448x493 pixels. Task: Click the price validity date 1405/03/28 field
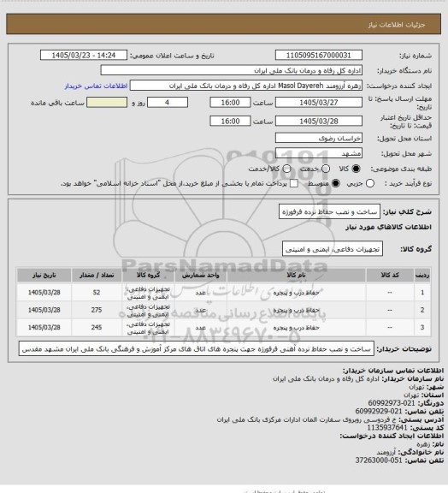point(319,121)
